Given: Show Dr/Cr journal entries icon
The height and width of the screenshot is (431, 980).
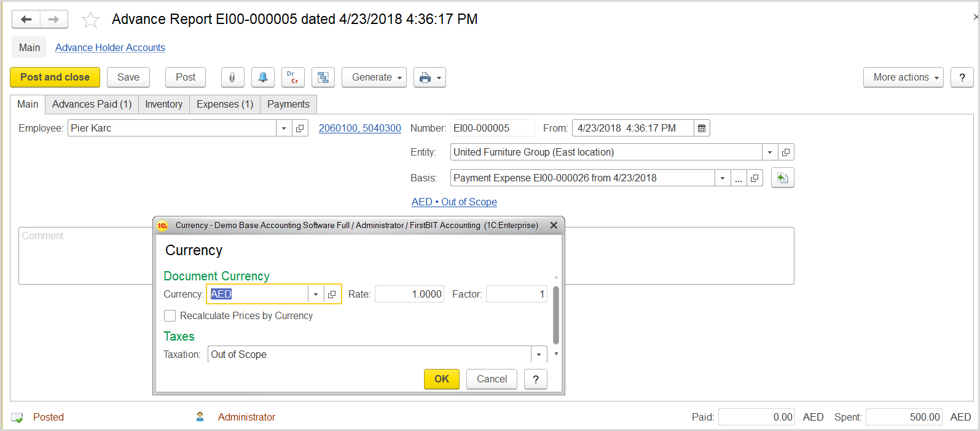Looking at the screenshot, I should [x=292, y=77].
